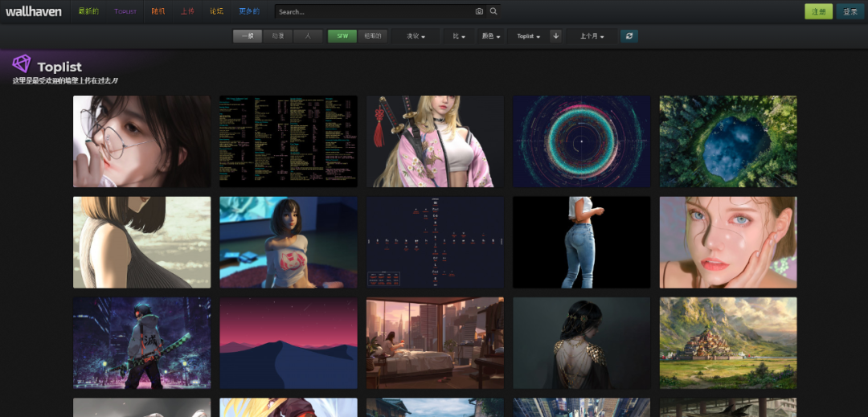868x417 pixels.
Task: Toggle the SFW purity filter
Action: [342, 36]
